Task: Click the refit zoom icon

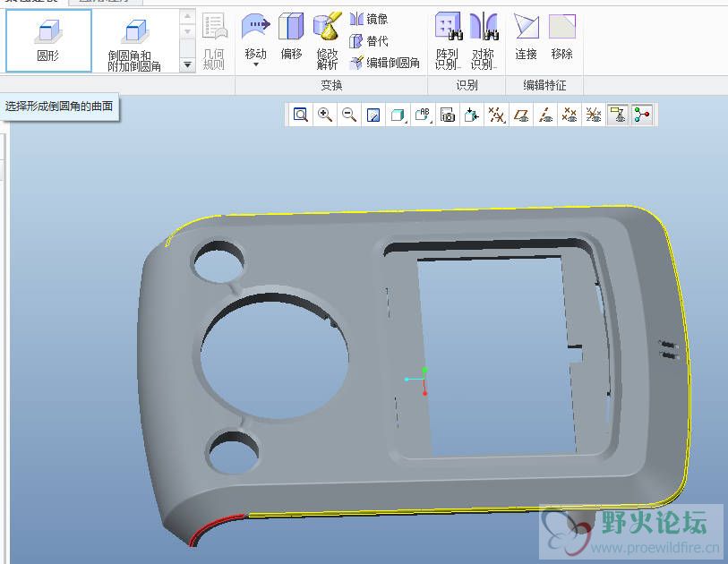Action: click(301, 115)
